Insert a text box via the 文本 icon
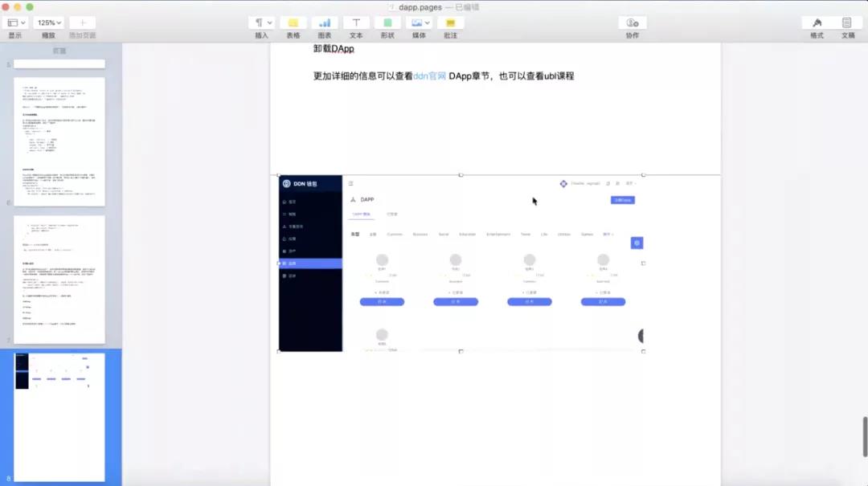This screenshot has width=868, height=486. tap(356, 22)
